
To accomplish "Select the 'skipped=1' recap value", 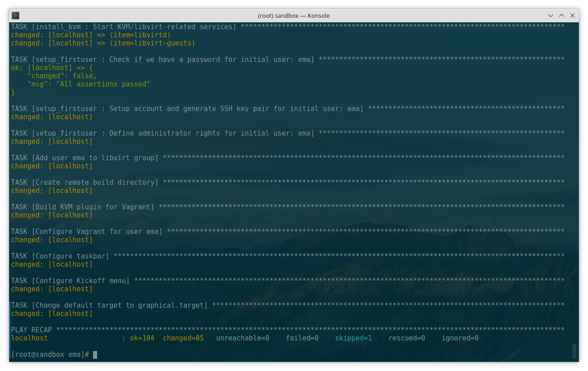I will pyautogui.click(x=354, y=338).
